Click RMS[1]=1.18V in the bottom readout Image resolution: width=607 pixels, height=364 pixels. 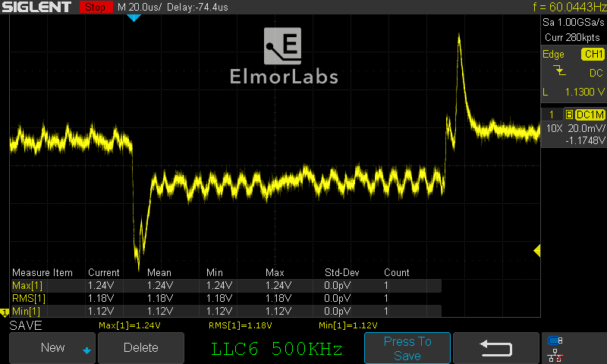pos(240,326)
